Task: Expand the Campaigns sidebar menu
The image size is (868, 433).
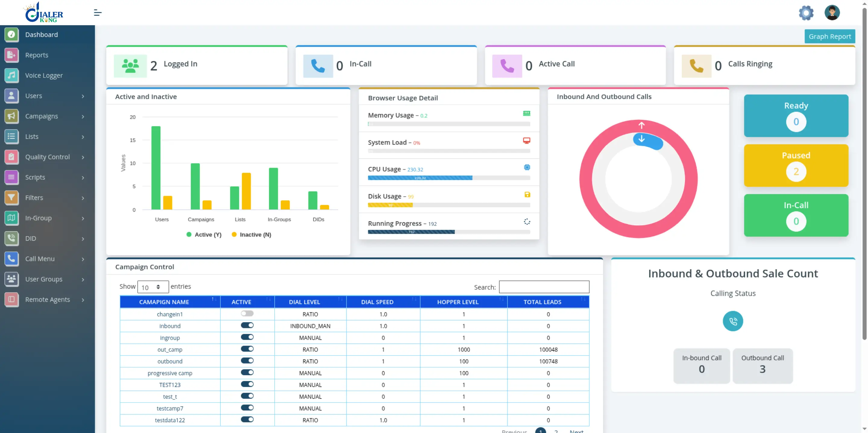Action: click(42, 116)
